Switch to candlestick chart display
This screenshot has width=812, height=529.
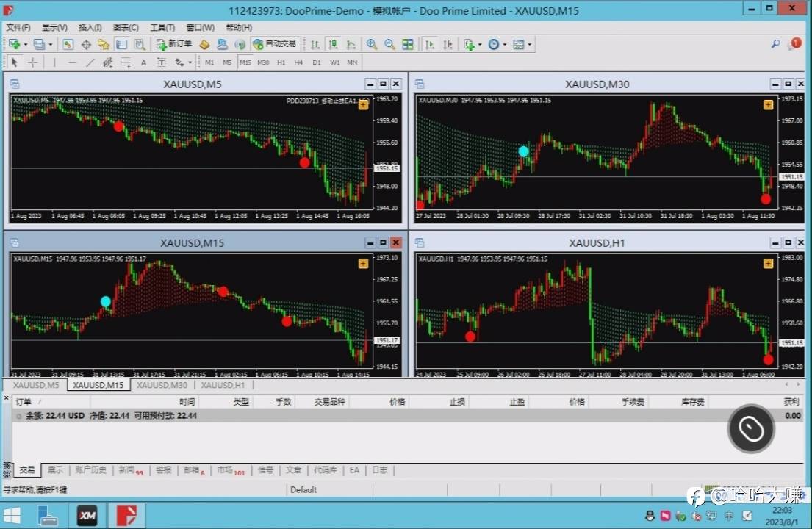tap(333, 45)
